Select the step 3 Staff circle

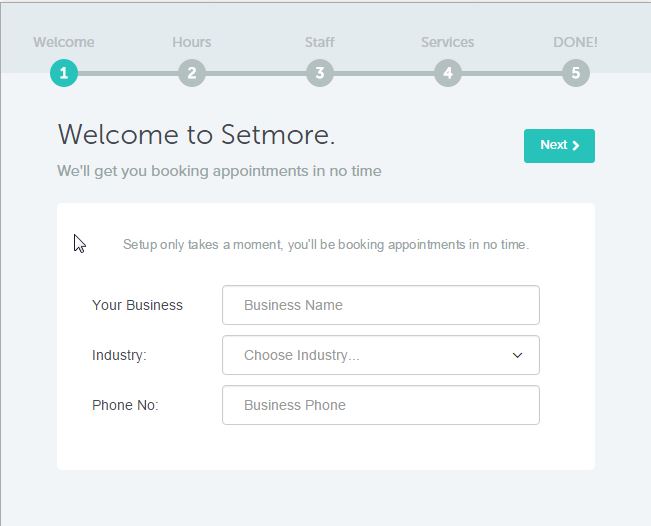pyautogui.click(x=320, y=73)
